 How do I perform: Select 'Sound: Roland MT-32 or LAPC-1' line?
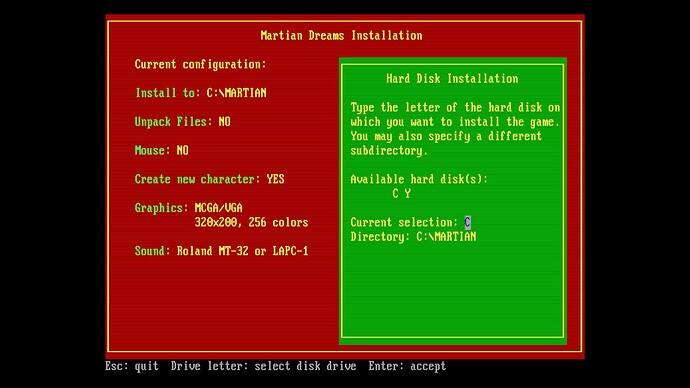coord(221,251)
